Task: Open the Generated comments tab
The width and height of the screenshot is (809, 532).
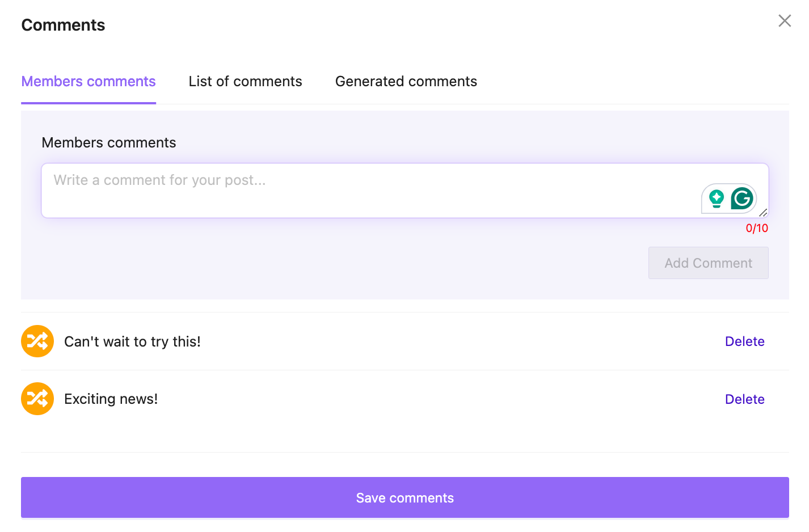Action: pos(406,81)
